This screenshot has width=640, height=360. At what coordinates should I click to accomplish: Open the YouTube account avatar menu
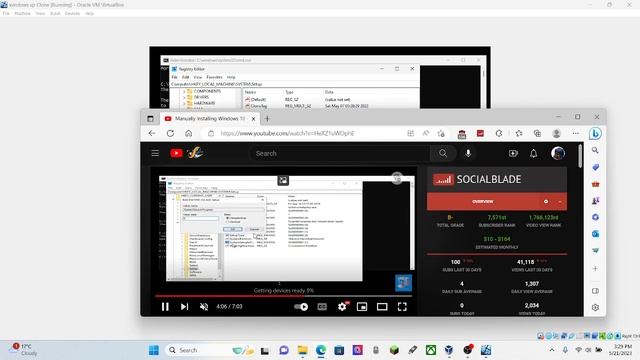click(x=558, y=153)
